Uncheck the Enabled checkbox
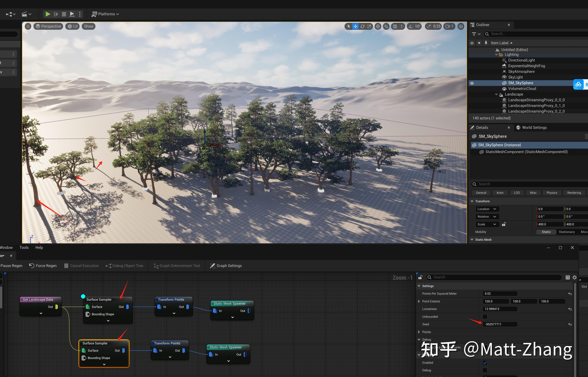Image resolution: width=588 pixels, height=377 pixels. [485, 363]
